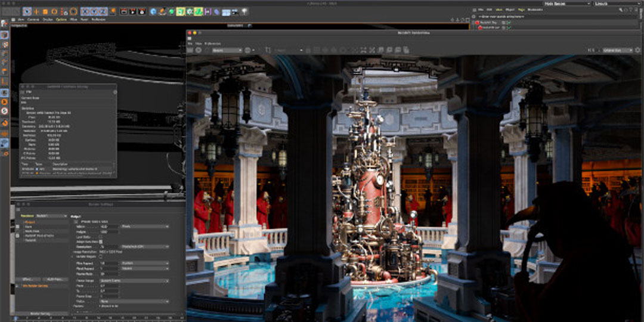Open the Tags menu in Object Manager
The width and height of the screenshot is (644, 322).
point(520,10)
